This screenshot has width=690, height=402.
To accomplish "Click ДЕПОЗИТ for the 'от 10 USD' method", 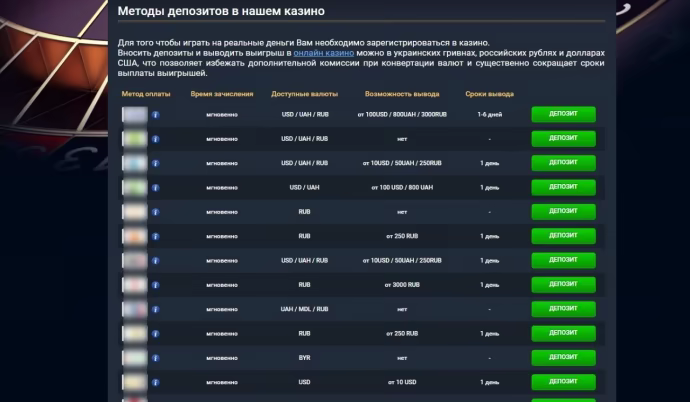I will pyautogui.click(x=563, y=382).
